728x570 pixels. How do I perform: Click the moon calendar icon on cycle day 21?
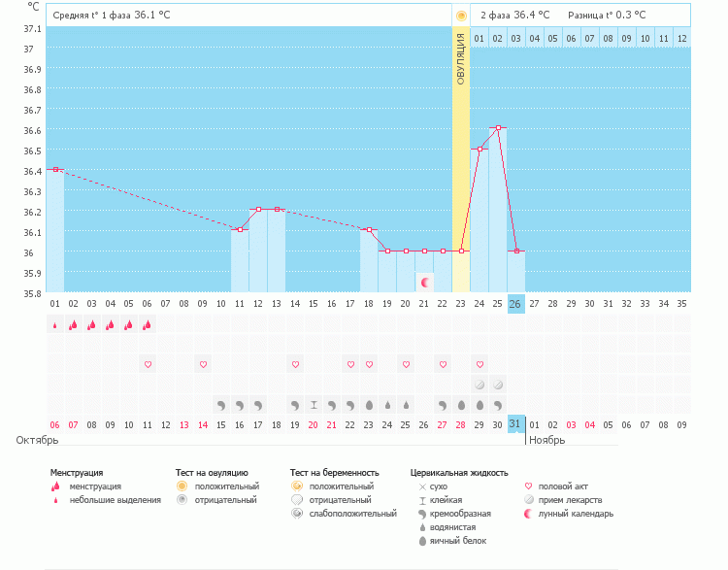(424, 282)
